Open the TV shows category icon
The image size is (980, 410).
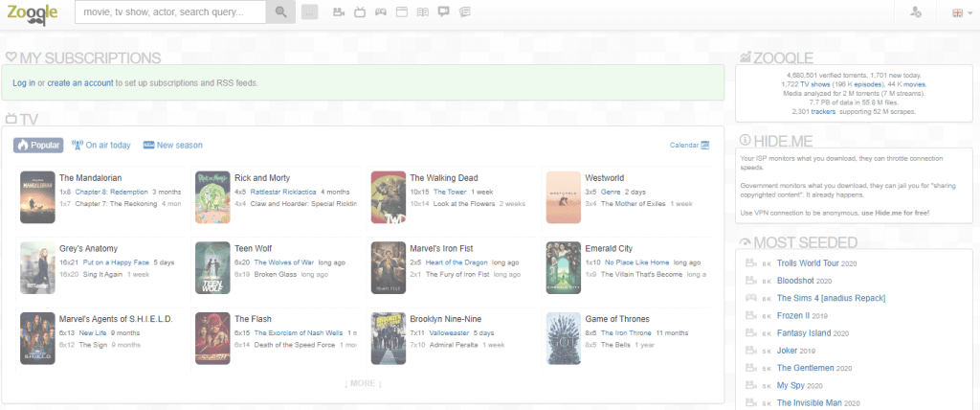point(360,11)
